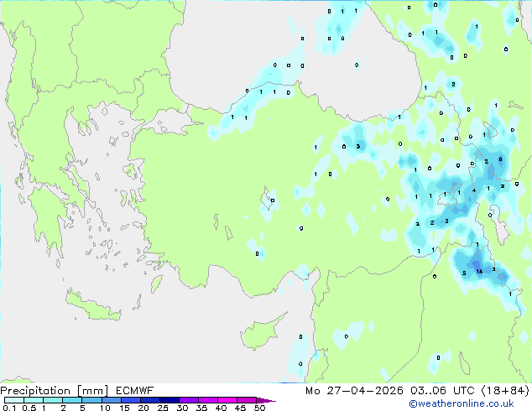Click the forecast date 'Mo 27-04-2026' text
The width and height of the screenshot is (532, 411).
coord(354,391)
